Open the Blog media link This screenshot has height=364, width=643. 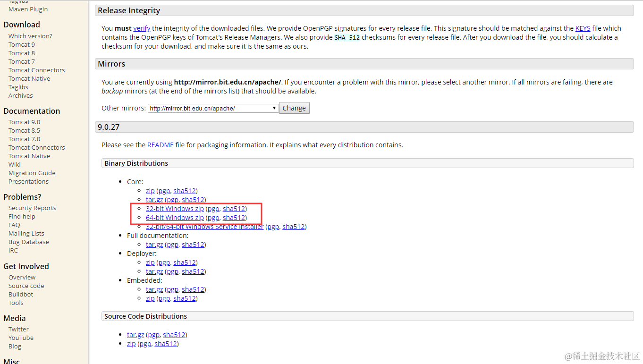pyautogui.click(x=15, y=346)
